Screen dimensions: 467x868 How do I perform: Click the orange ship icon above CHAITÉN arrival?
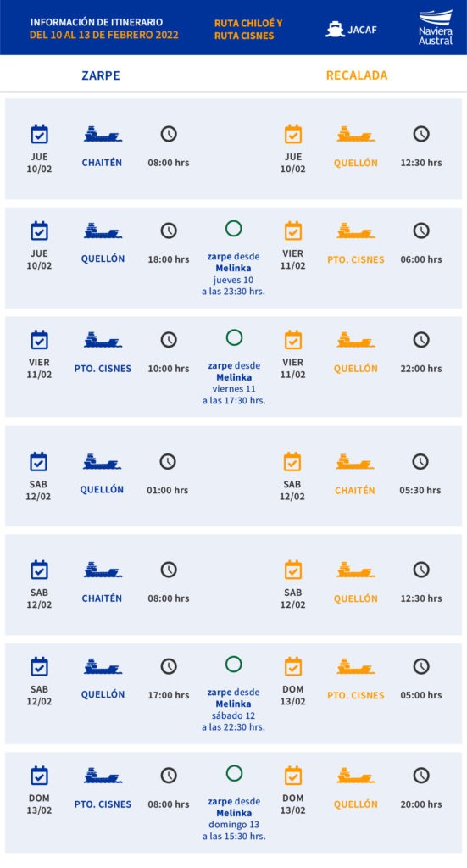[x=354, y=462]
